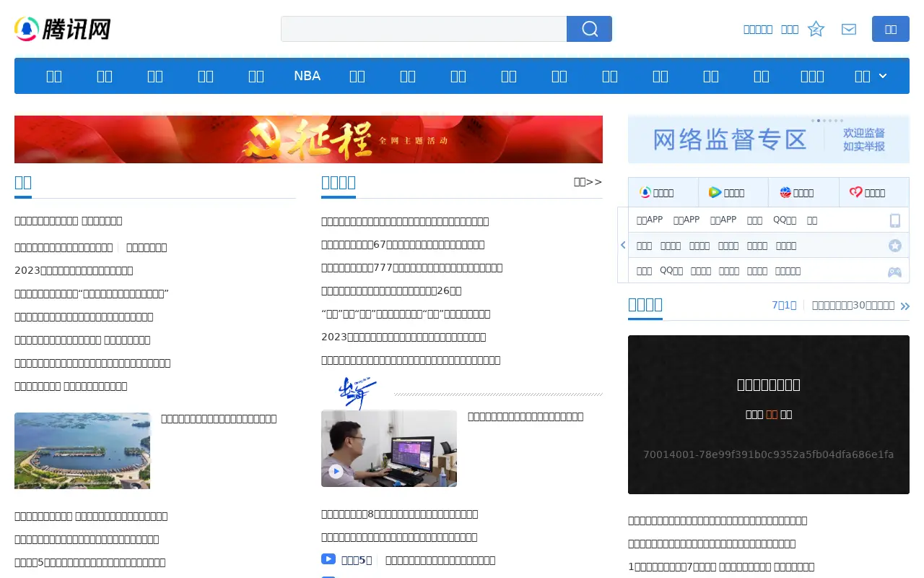
Task: Open the 2023 headline in the middle news column
Action: coord(404,337)
